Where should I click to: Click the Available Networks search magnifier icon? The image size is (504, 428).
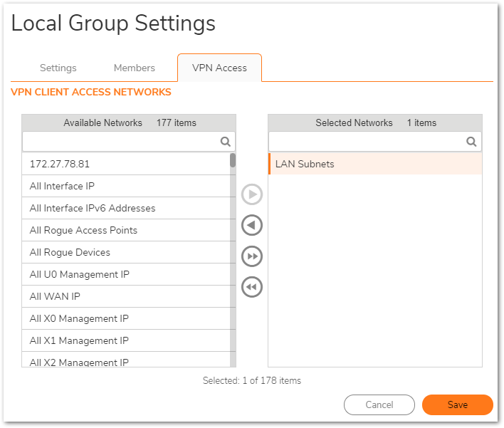[x=226, y=142]
